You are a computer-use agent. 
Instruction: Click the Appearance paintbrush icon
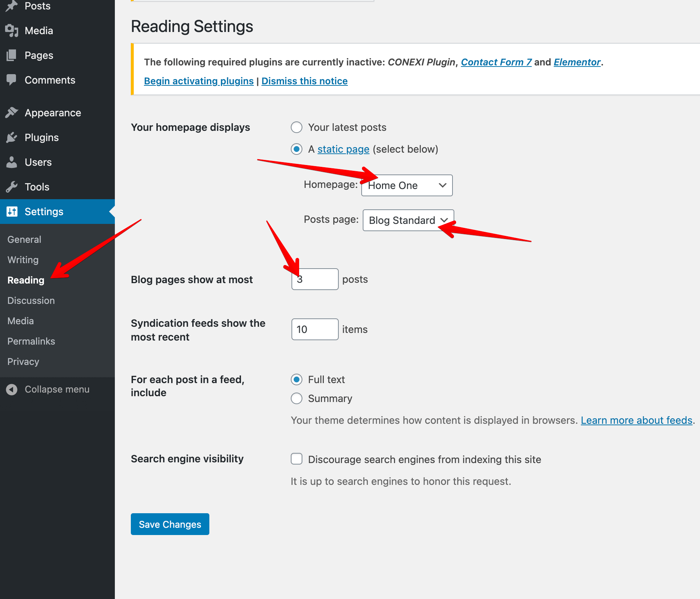tap(12, 113)
